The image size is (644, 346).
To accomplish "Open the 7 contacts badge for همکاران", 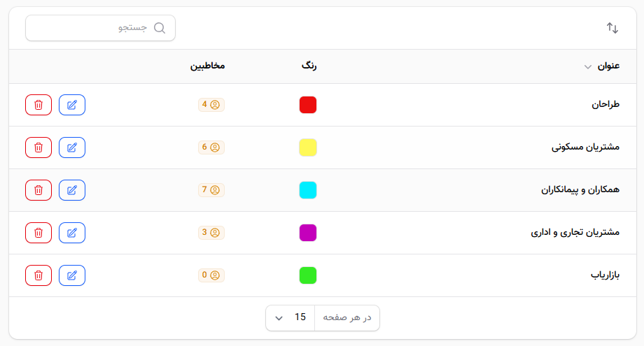I will (x=211, y=190).
